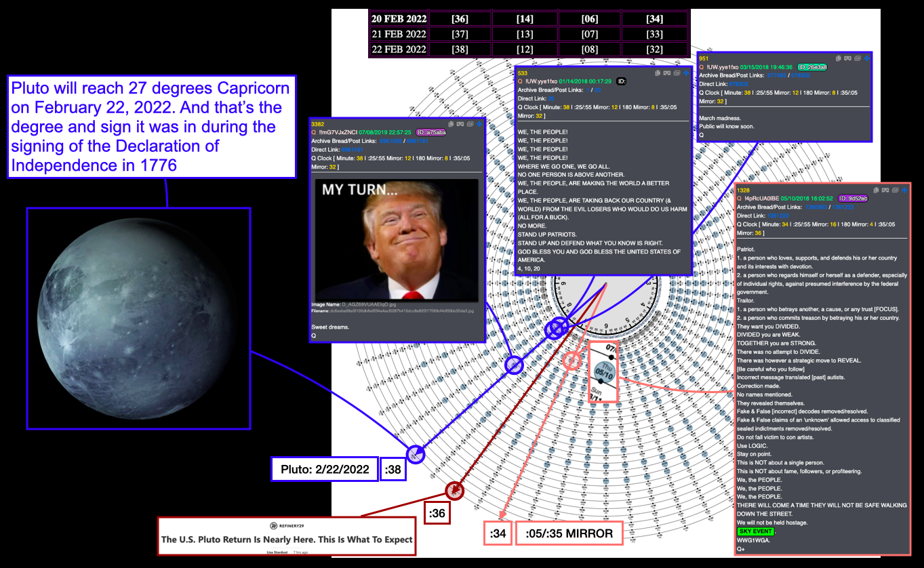Open direct link 678302 on post 951

(x=738, y=84)
